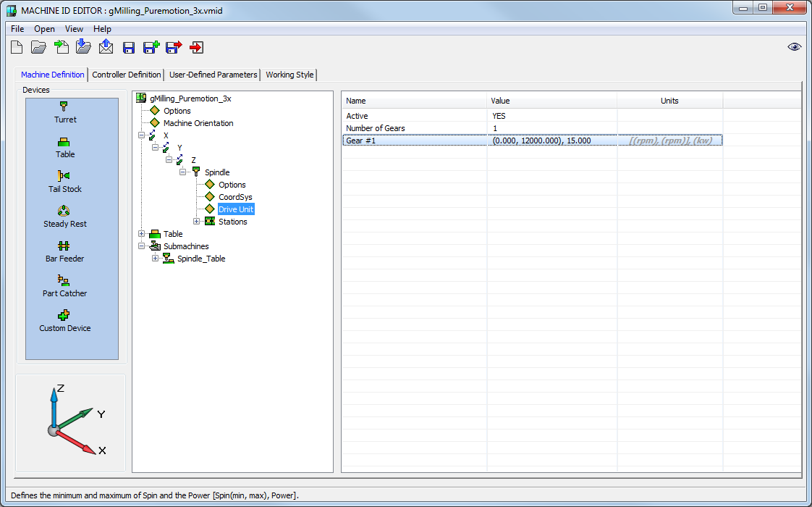Click the New file blank page icon
812x507 pixels.
point(17,48)
